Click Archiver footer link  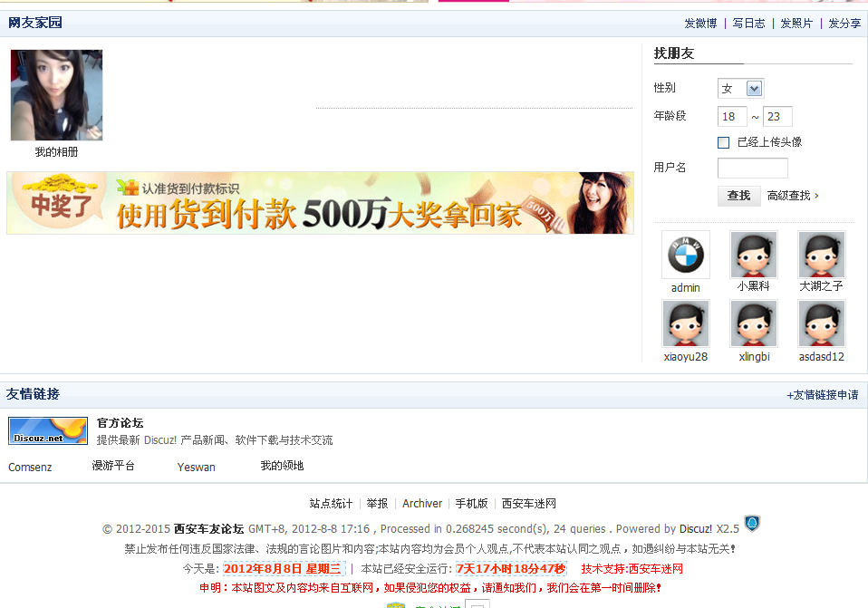click(x=422, y=504)
